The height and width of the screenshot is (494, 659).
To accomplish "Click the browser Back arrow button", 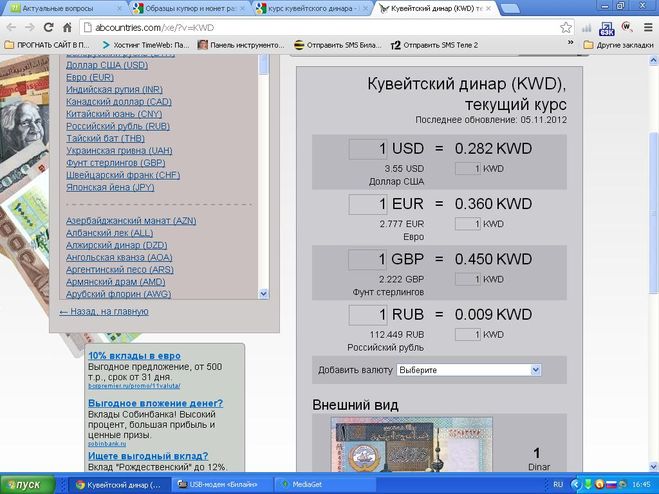I will click(x=12, y=27).
